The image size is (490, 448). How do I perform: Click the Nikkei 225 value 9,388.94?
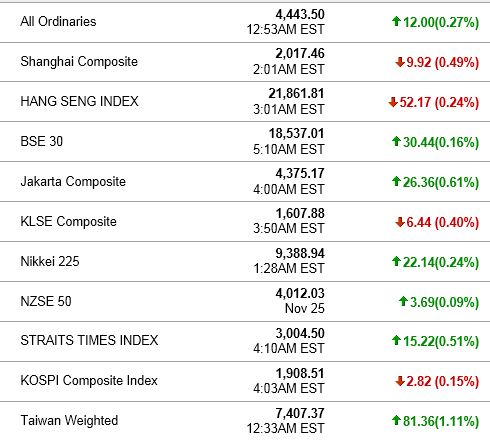pyautogui.click(x=300, y=254)
